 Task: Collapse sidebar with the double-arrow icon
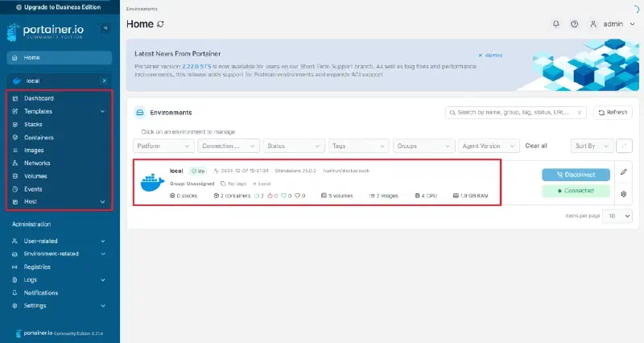[x=105, y=28]
